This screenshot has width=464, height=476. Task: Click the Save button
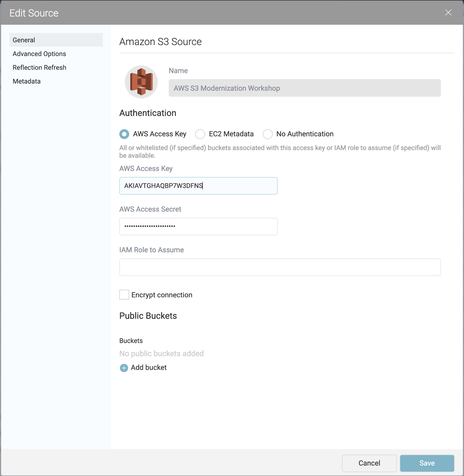(x=427, y=463)
